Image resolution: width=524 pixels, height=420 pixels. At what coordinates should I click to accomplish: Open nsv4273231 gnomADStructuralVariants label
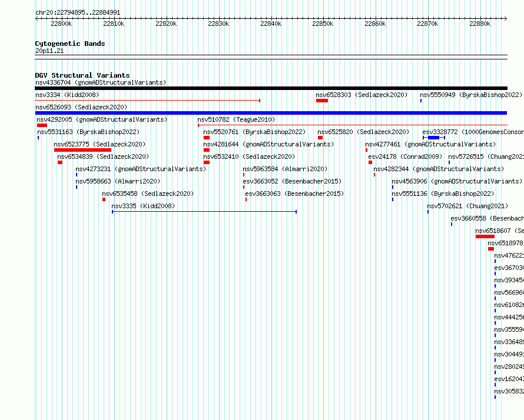(x=141, y=169)
